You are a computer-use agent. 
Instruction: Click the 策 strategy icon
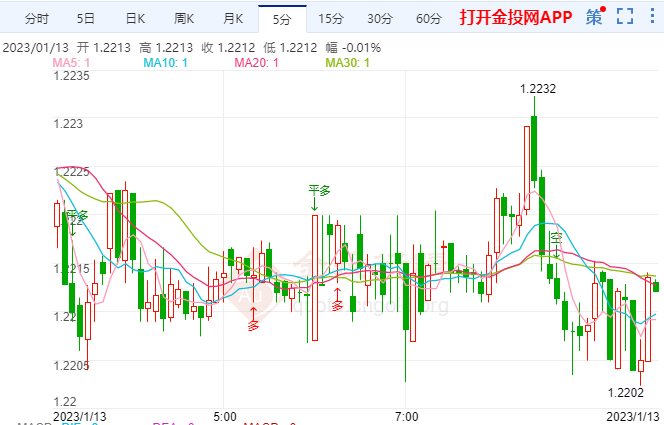click(x=595, y=17)
